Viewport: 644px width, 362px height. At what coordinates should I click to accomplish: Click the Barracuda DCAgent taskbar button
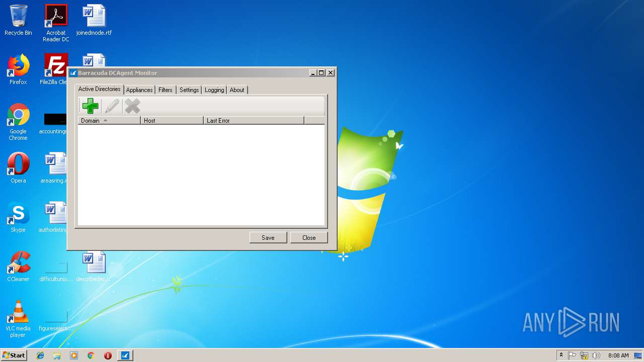tap(125, 355)
